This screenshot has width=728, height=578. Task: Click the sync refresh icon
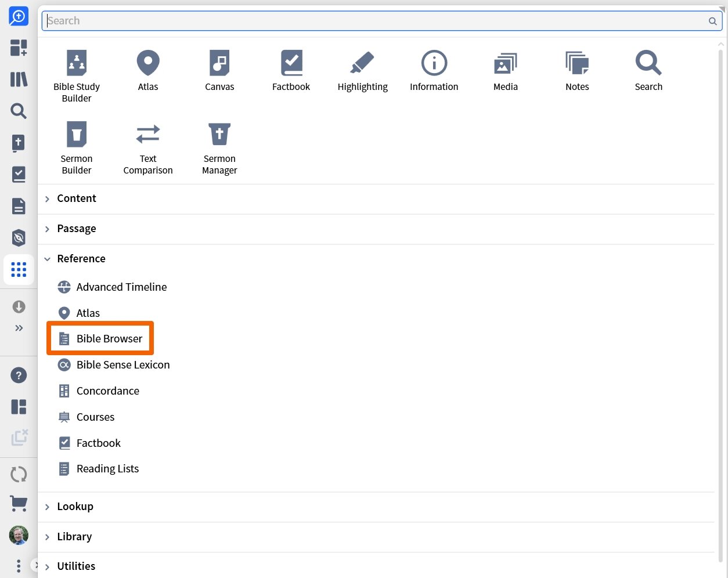[x=19, y=474]
